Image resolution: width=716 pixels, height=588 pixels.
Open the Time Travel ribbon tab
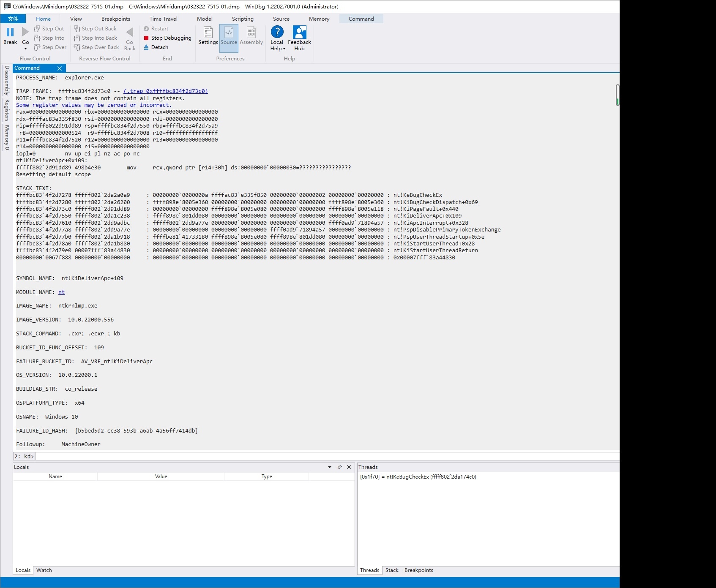click(164, 19)
